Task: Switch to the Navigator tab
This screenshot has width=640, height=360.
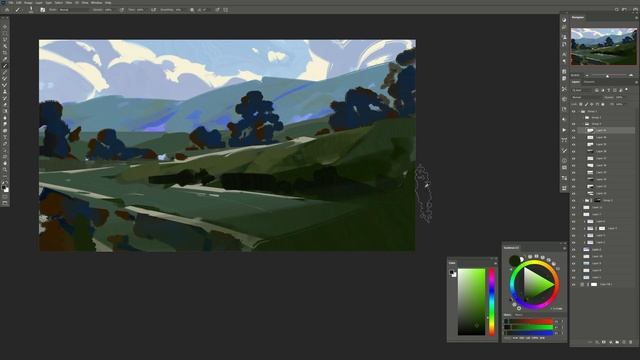Action: [x=578, y=17]
